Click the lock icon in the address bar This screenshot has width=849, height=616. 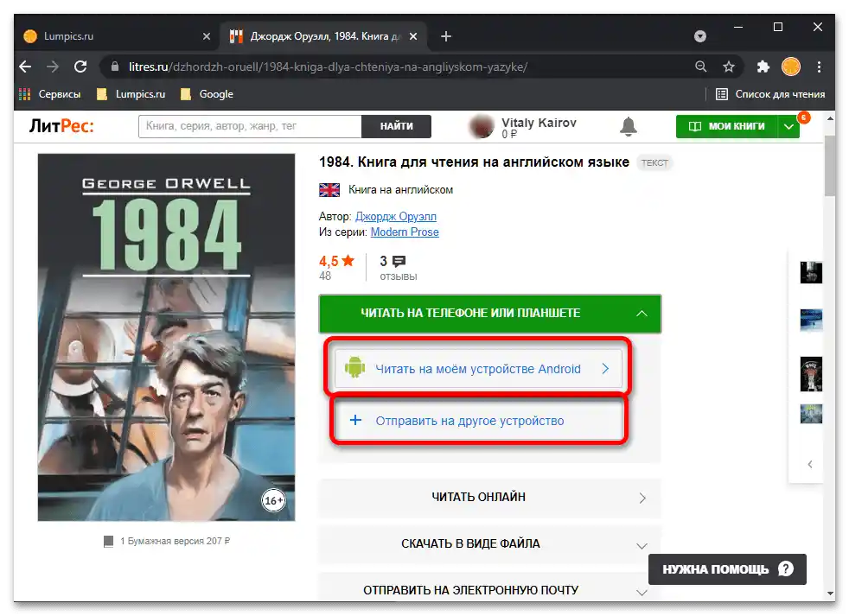(114, 67)
